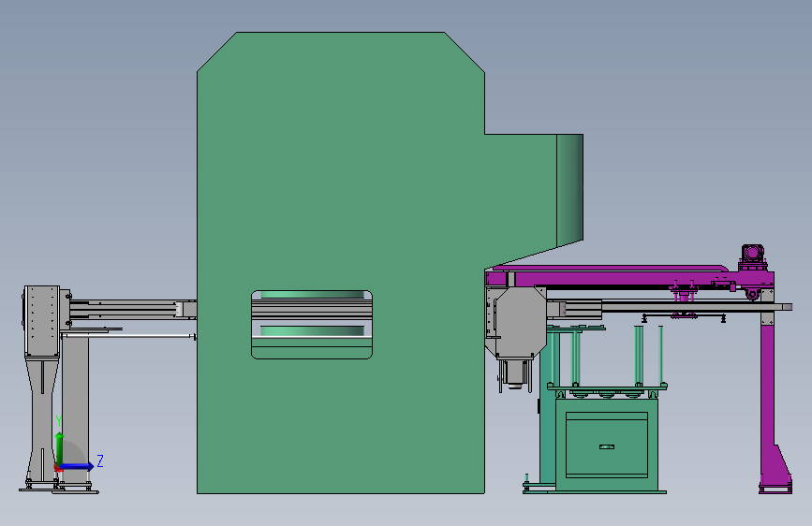Select the long gray right-side transfer arm
The width and height of the screenshot is (812, 526).
[x=673, y=308]
